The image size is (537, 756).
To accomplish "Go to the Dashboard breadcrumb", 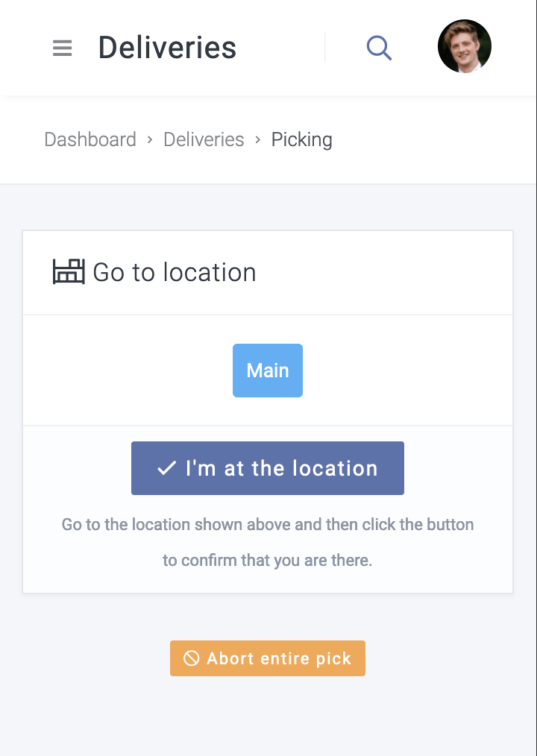I will [x=90, y=139].
